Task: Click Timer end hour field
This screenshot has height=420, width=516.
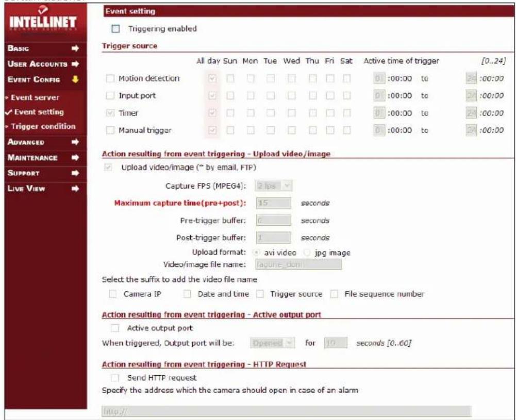Action: click(471, 113)
